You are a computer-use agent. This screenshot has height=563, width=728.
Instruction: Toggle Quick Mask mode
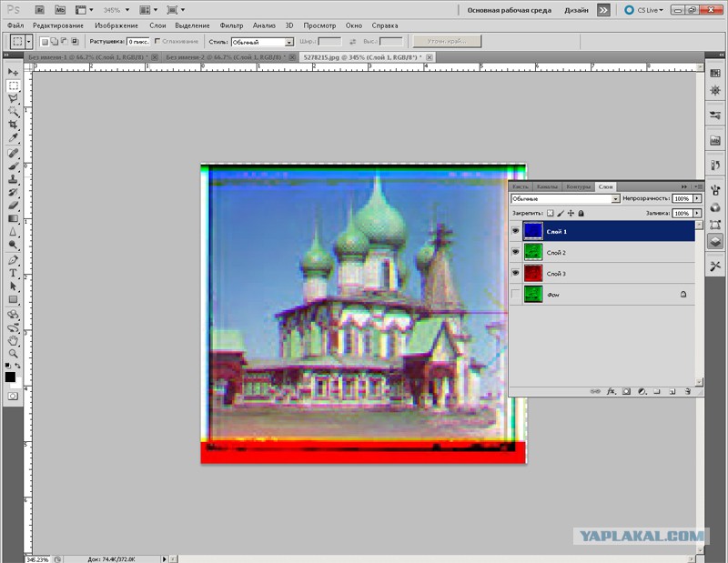(13, 396)
